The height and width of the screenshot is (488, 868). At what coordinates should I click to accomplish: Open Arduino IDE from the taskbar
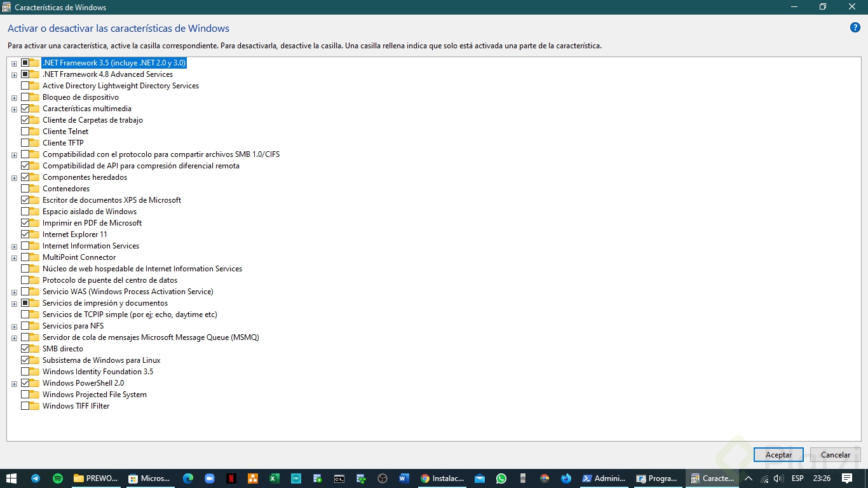296,478
